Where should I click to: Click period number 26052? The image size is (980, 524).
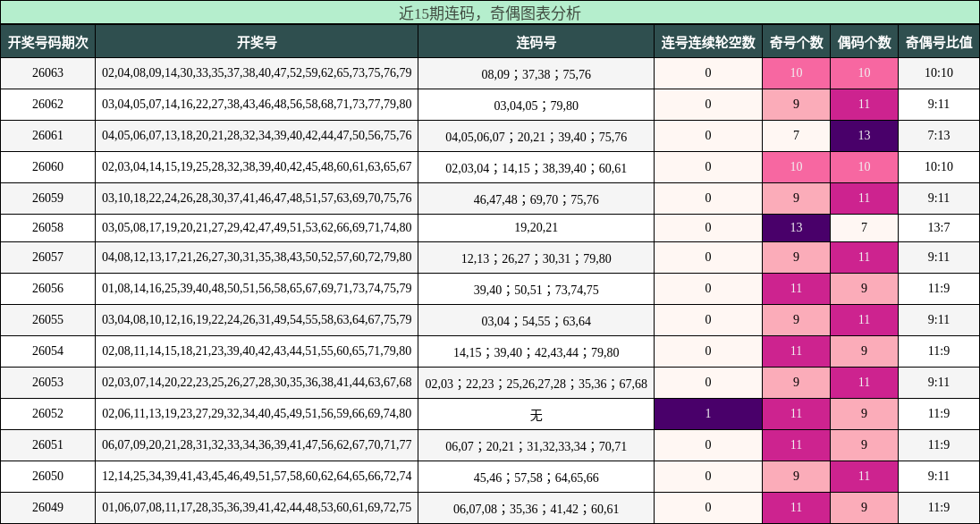coord(46,413)
